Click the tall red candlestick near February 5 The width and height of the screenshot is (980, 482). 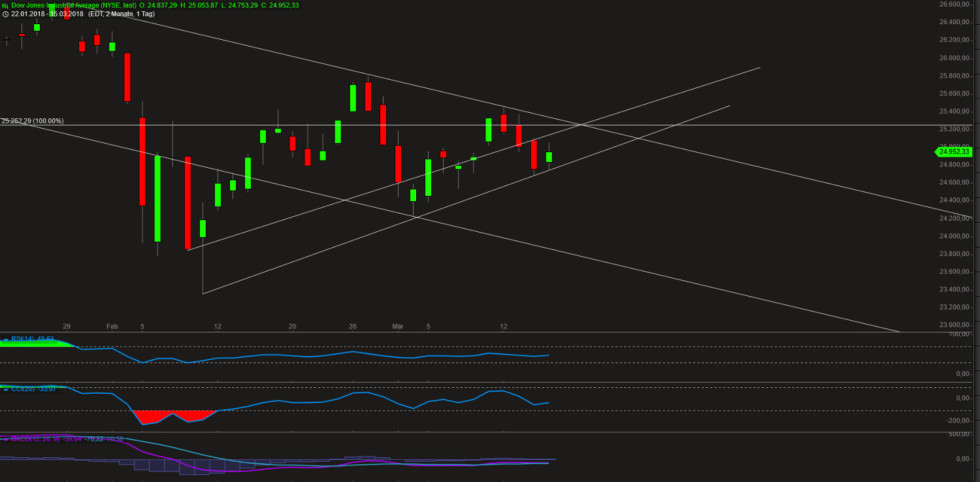[142, 160]
